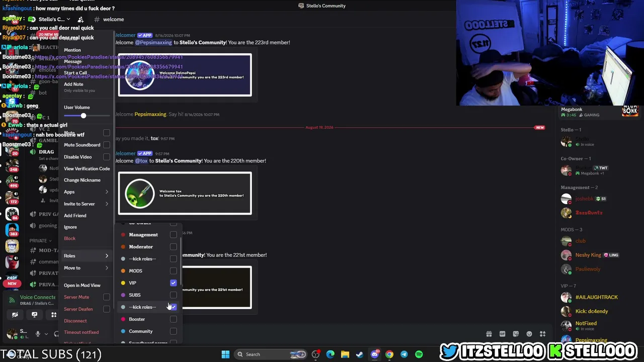Image resolution: width=644 pixels, height=362 pixels.
Task: Open server with 495 notification badge
Action: point(12,181)
